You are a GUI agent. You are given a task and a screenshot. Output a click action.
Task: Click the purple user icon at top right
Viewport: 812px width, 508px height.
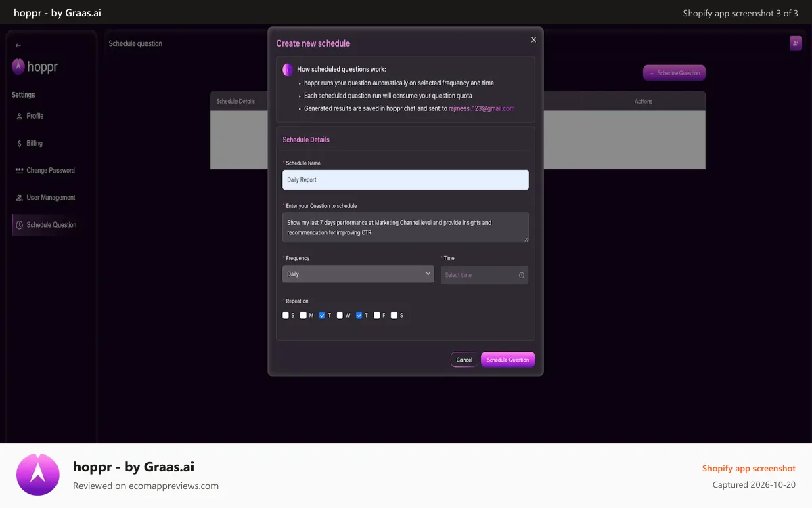[x=796, y=43]
